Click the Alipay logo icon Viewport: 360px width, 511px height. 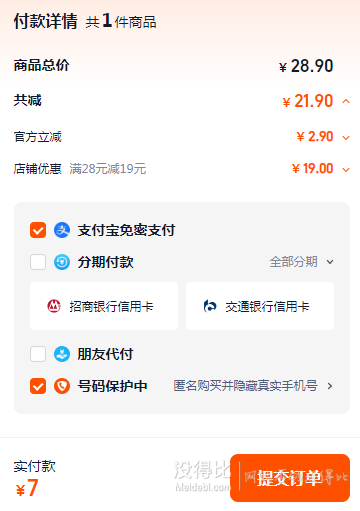point(62,230)
